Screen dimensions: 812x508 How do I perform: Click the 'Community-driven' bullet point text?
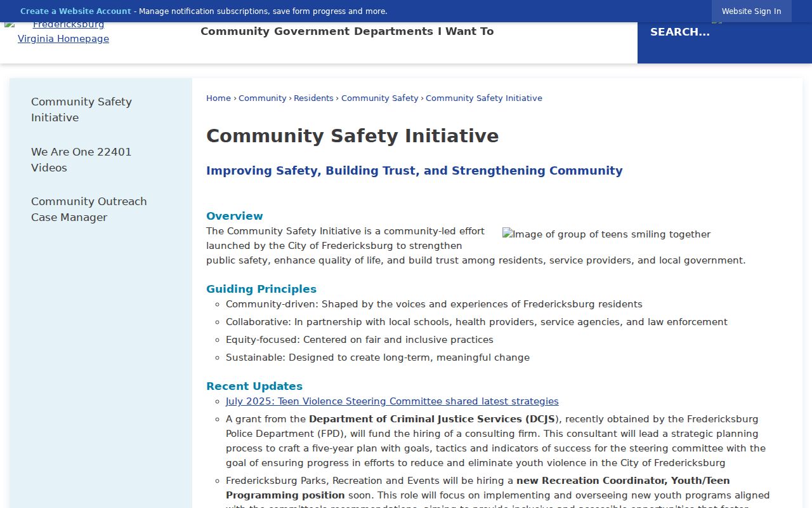434,304
